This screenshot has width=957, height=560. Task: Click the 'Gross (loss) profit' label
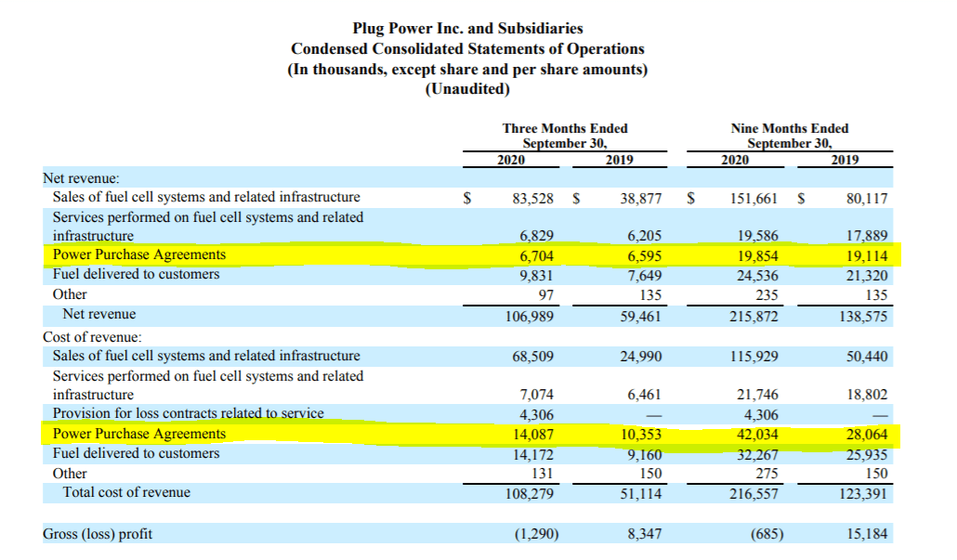click(98, 534)
